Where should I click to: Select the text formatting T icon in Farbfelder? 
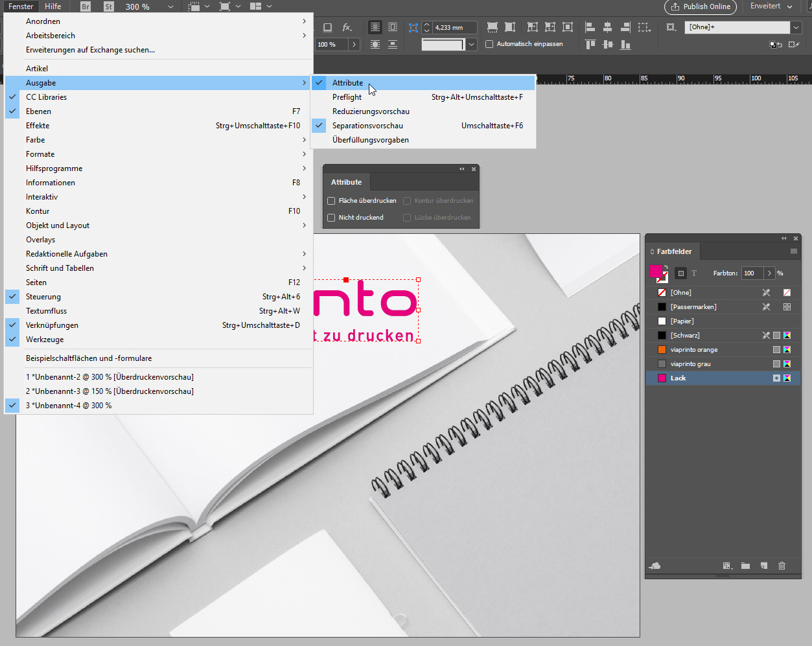coord(694,273)
